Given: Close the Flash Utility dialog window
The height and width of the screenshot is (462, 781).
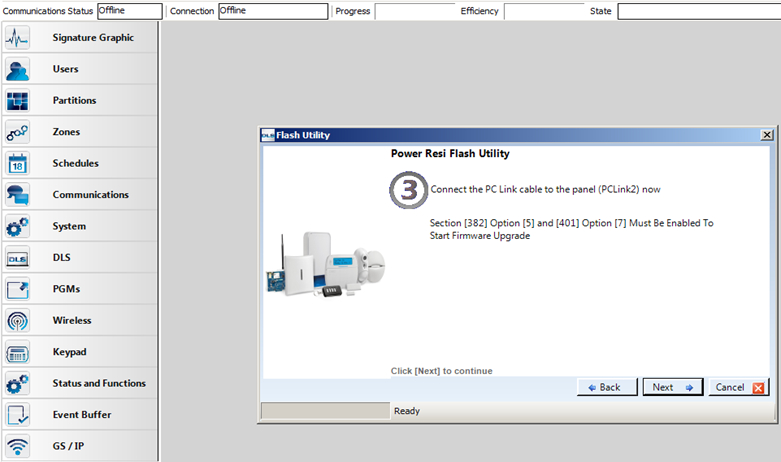Looking at the screenshot, I should point(767,135).
